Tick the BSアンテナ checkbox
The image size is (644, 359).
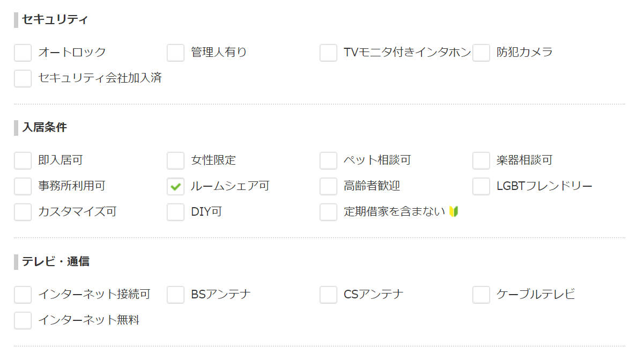pos(176,295)
